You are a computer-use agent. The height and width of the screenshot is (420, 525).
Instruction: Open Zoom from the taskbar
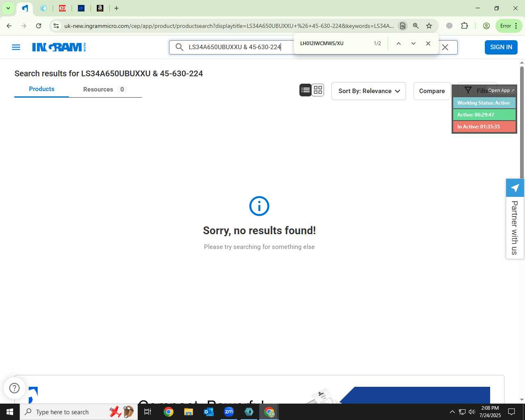229,412
